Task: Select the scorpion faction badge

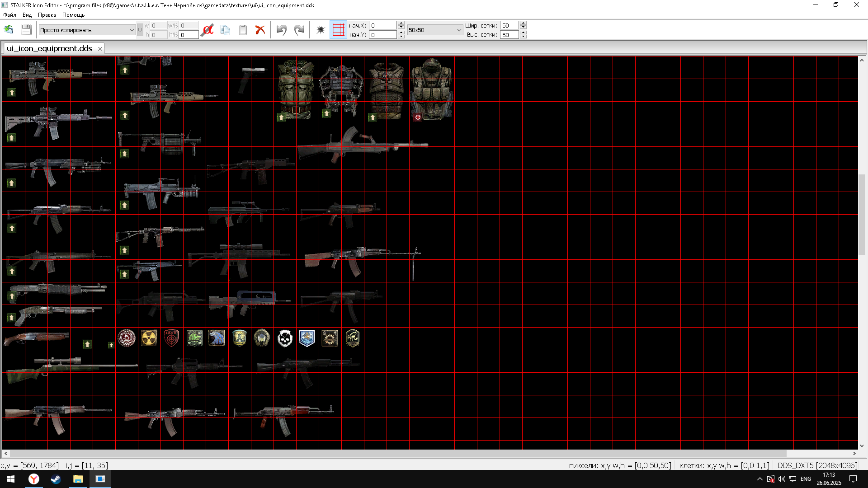Action: [x=353, y=338]
